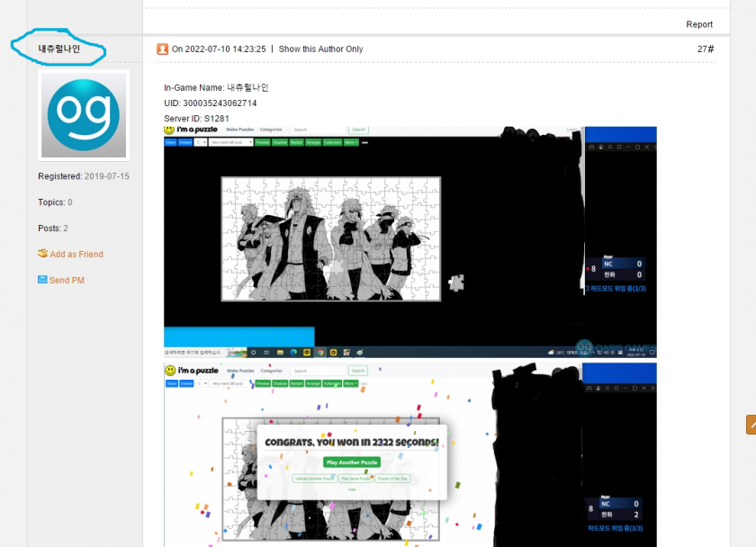The width and height of the screenshot is (756, 547).
Task: Click the 27# post number link
Action: pyautogui.click(x=705, y=49)
